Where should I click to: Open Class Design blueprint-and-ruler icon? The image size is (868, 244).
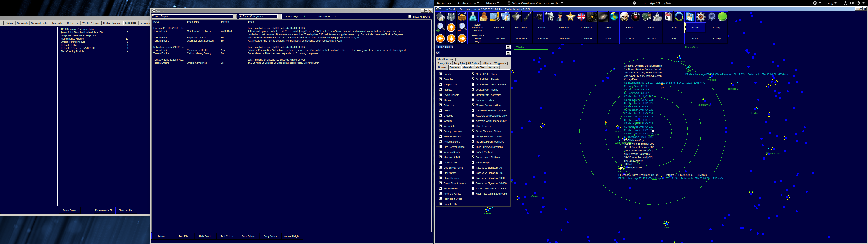(x=495, y=17)
